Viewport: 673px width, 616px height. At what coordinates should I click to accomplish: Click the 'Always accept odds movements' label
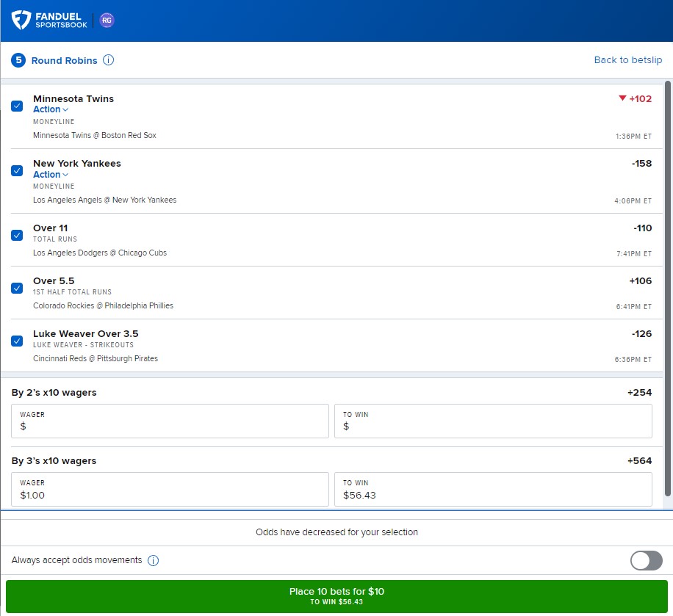point(76,560)
